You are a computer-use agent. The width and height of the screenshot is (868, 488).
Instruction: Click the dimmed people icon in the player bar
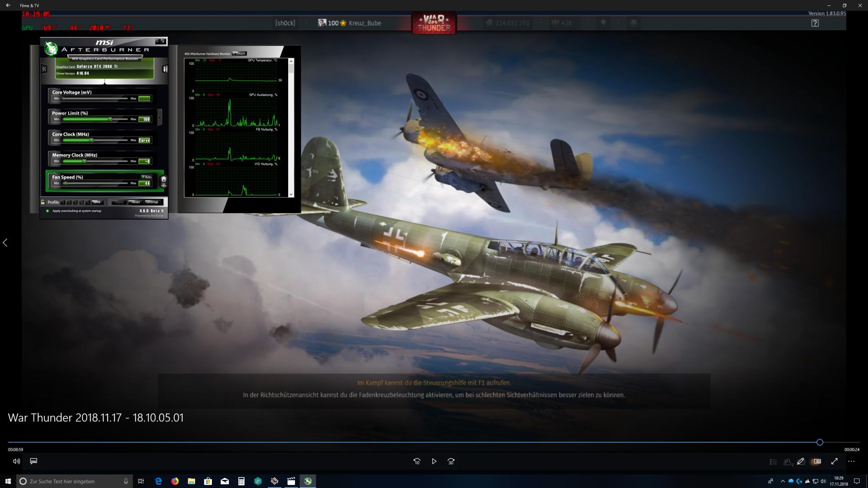(x=788, y=462)
